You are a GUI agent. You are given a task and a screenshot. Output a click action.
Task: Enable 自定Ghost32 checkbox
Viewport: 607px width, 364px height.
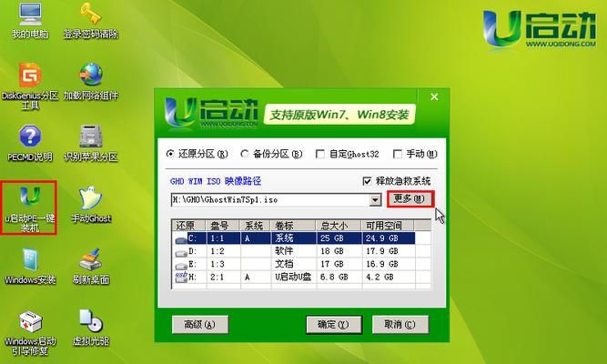320,154
